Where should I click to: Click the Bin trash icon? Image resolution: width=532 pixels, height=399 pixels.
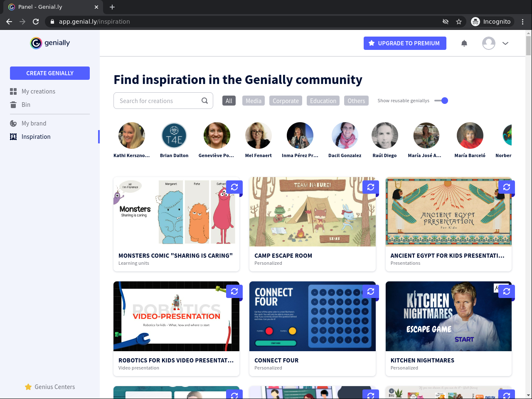coord(13,105)
